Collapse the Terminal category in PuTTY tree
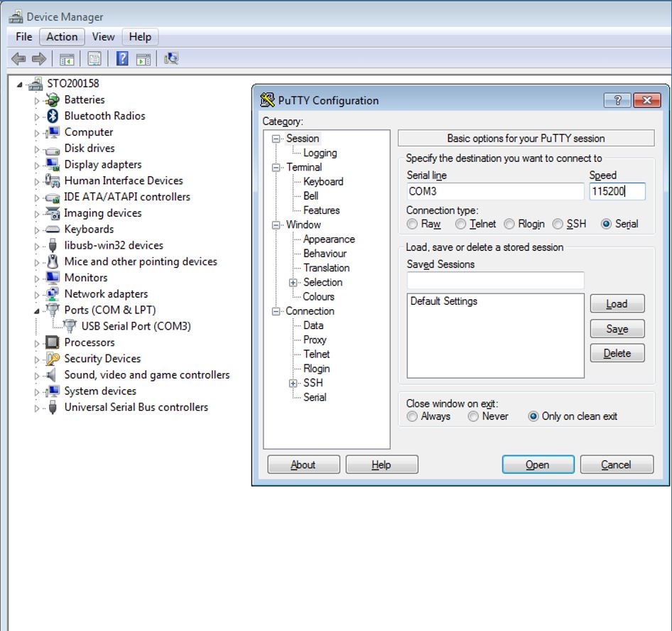This screenshot has height=631, width=672. 276,168
